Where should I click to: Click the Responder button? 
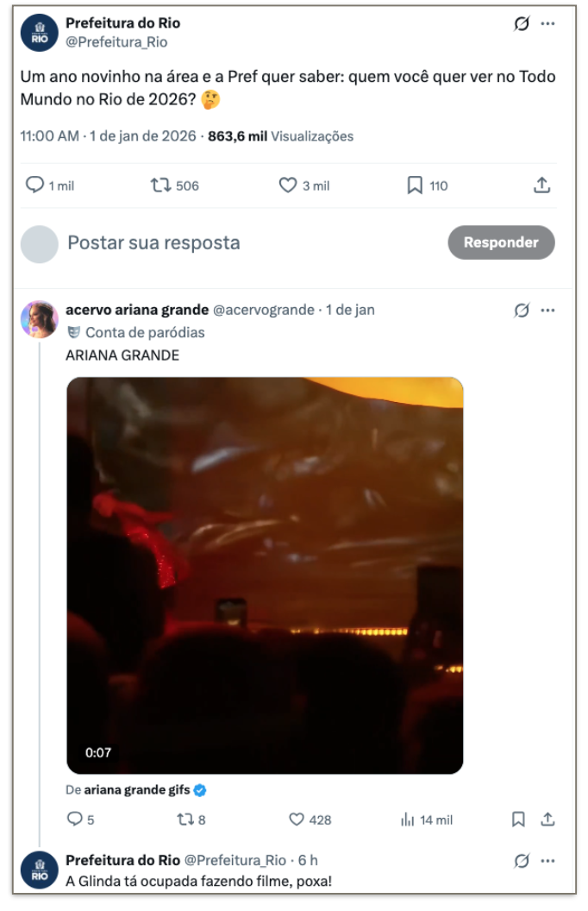pos(501,242)
